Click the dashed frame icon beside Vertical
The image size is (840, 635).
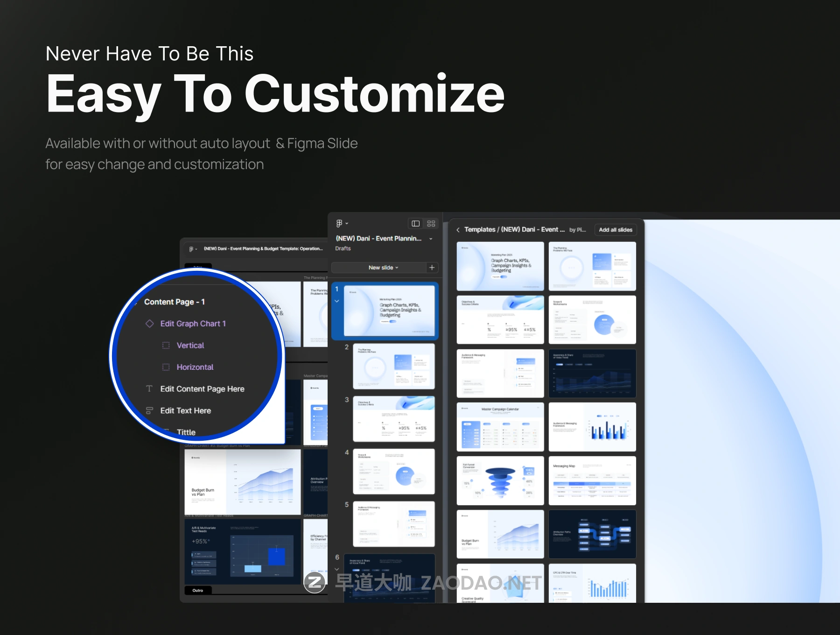(x=166, y=346)
